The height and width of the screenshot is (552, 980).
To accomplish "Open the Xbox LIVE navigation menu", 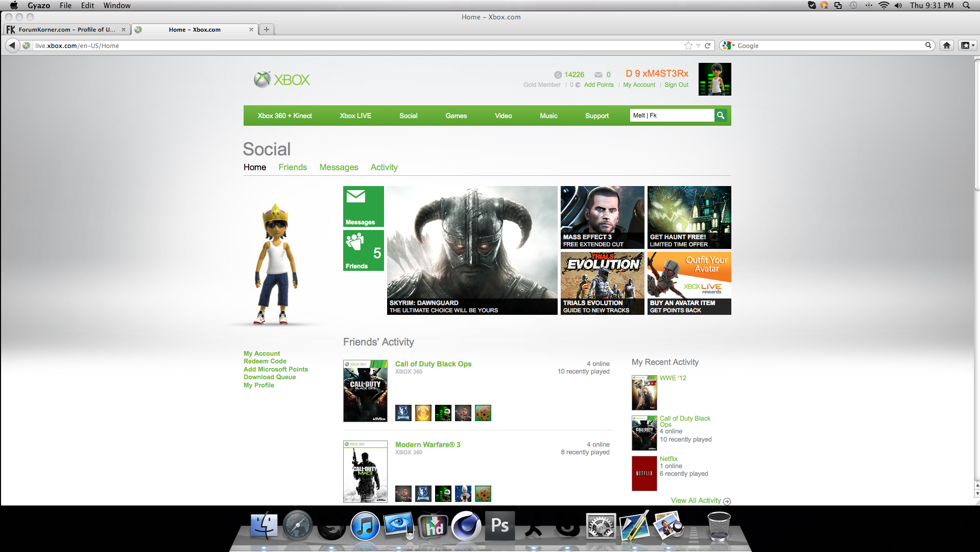I will 355,116.
